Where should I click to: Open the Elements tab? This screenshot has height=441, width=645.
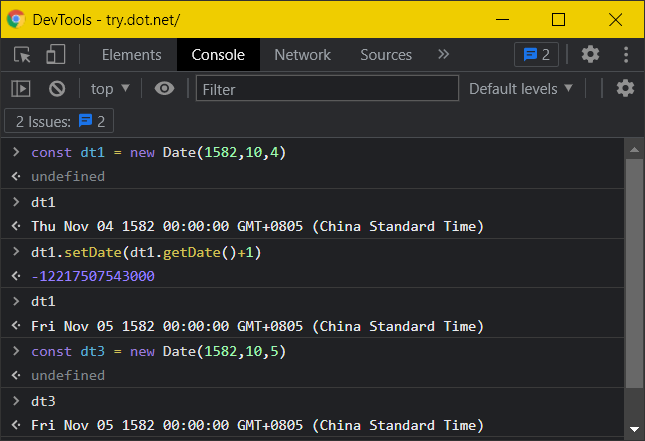[x=132, y=55]
